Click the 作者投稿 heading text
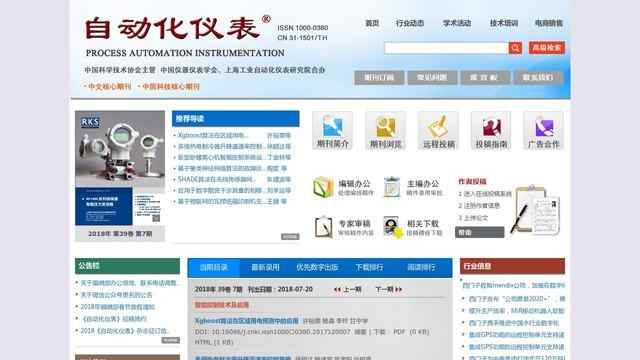The image size is (640, 360). (472, 182)
